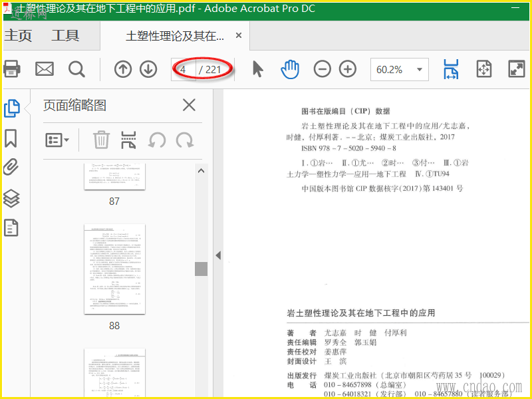Open the bottom document page icon in sidebar
This screenshot has width=532, height=399.
click(x=11, y=227)
